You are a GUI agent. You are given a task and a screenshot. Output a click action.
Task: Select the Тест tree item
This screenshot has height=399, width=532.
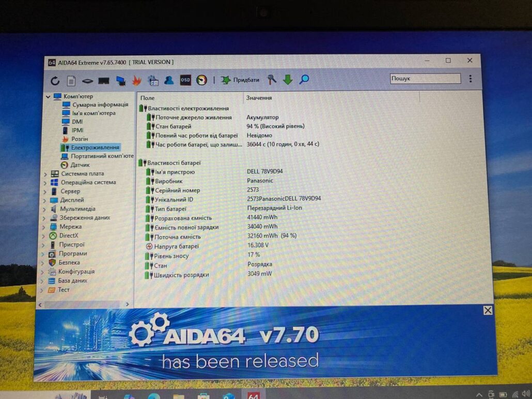pos(59,290)
